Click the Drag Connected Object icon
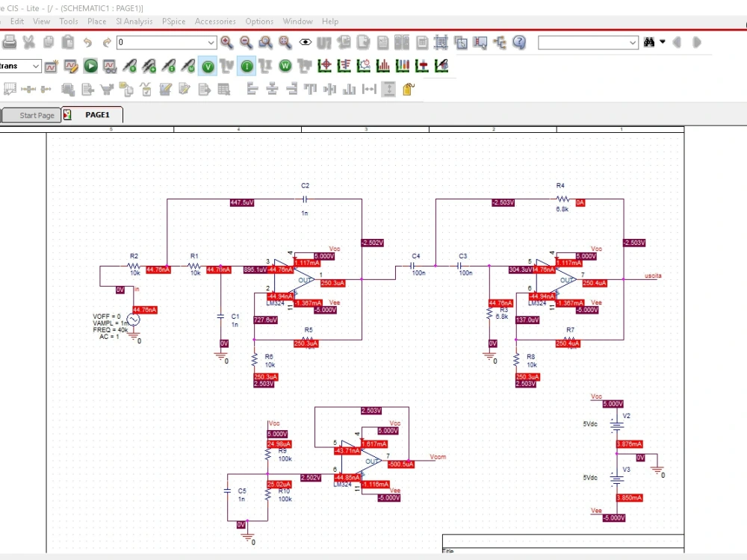Viewport: 747px width, 560px height. pos(480,43)
